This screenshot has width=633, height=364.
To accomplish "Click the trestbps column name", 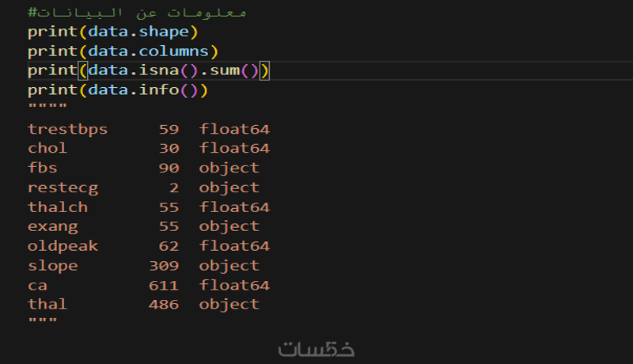I will click(67, 129).
